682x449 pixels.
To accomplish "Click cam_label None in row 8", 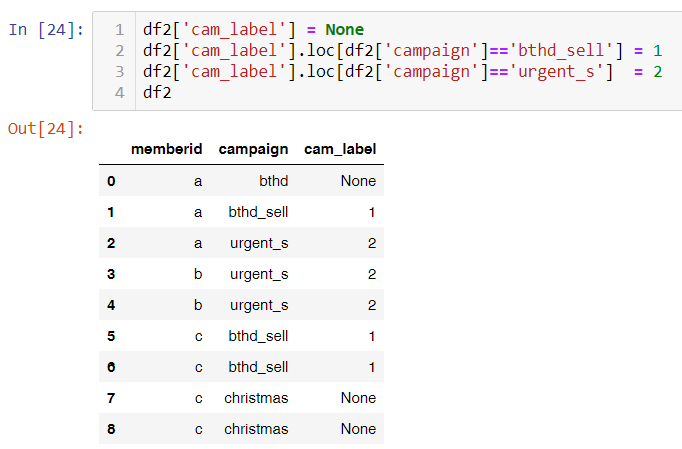I will [357, 429].
